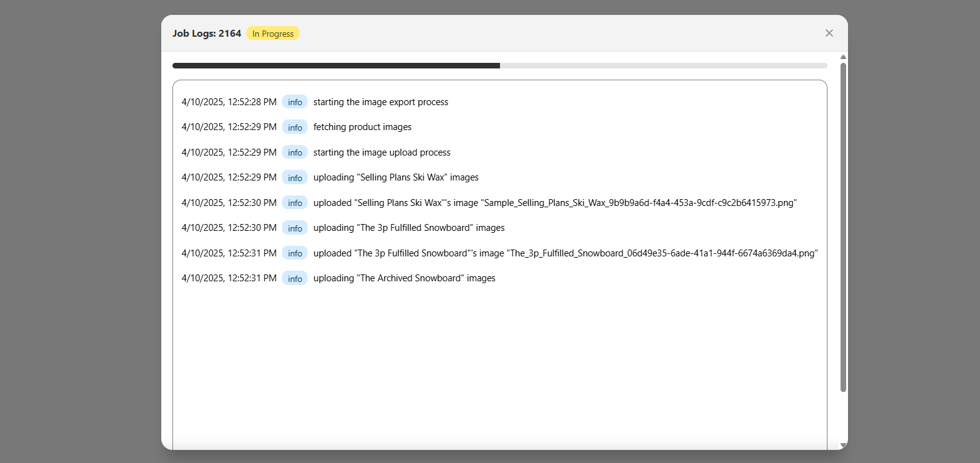Image resolution: width=980 pixels, height=463 pixels.
Task: Click info badge for export process start
Action: pos(294,102)
